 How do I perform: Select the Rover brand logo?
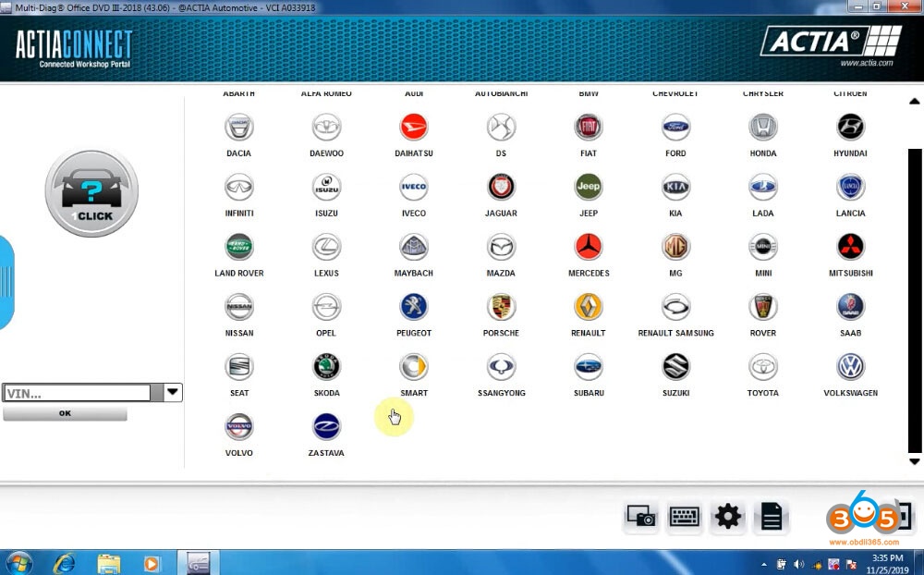click(x=762, y=307)
